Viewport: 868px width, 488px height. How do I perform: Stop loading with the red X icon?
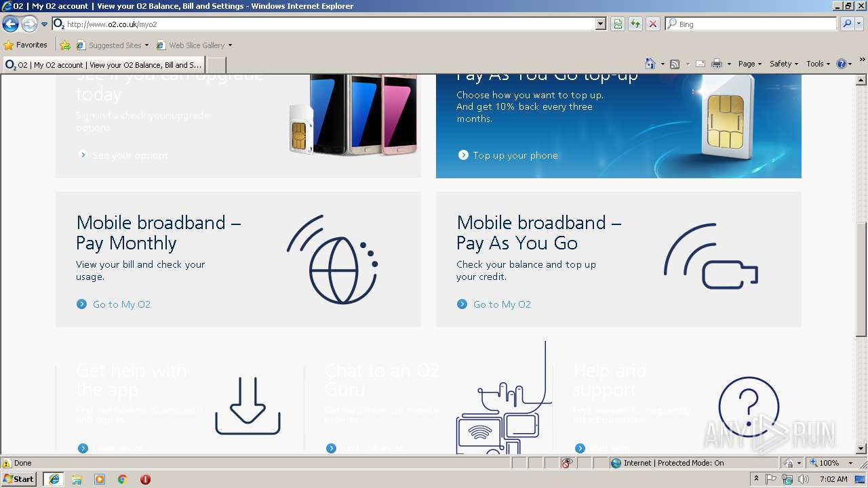pyautogui.click(x=652, y=24)
